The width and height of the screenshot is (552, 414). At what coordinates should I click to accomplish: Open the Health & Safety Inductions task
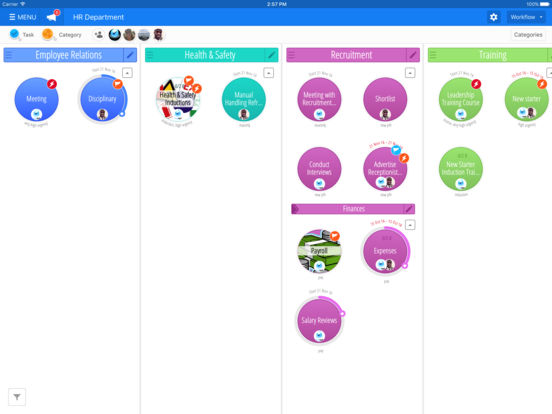(x=178, y=99)
